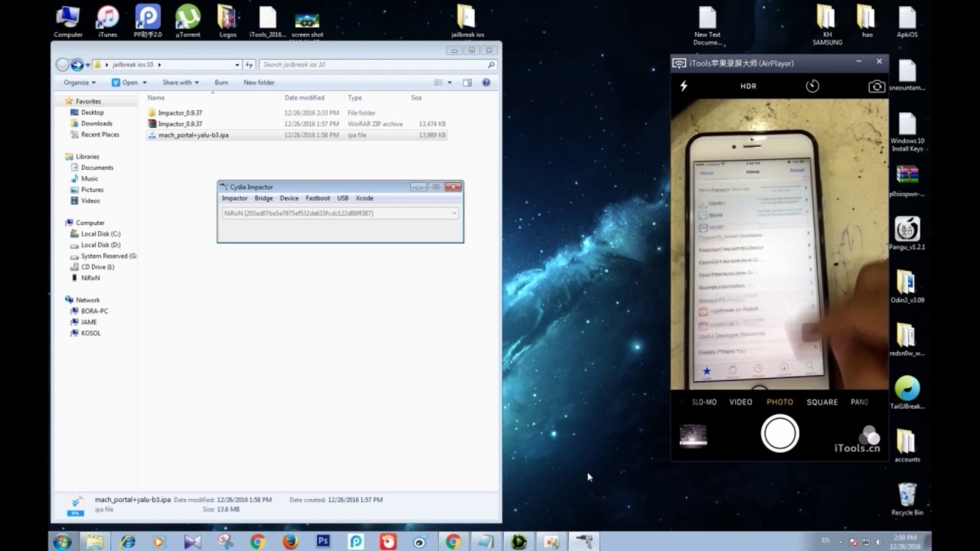Viewport: 980px width, 551px height.
Task: Open Recent Places in navigation pane
Action: [100, 135]
